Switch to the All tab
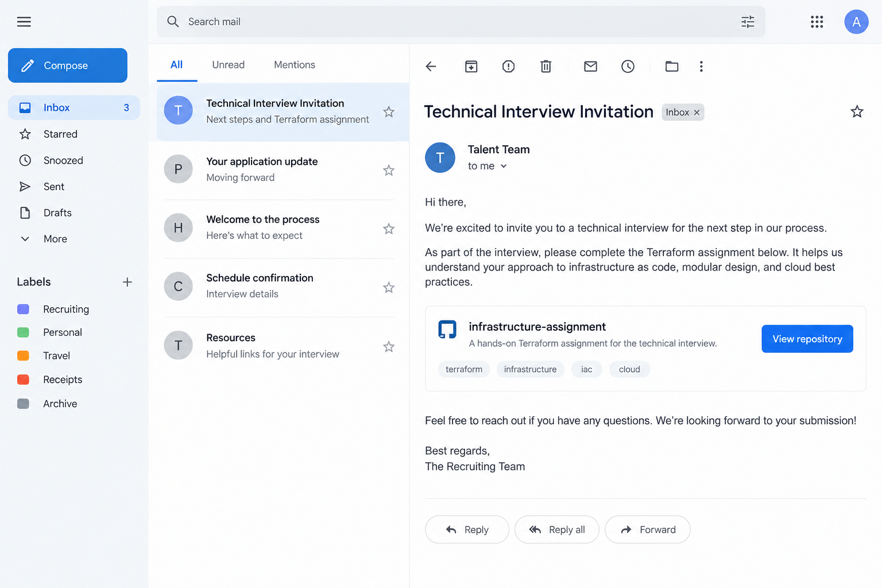 click(177, 65)
